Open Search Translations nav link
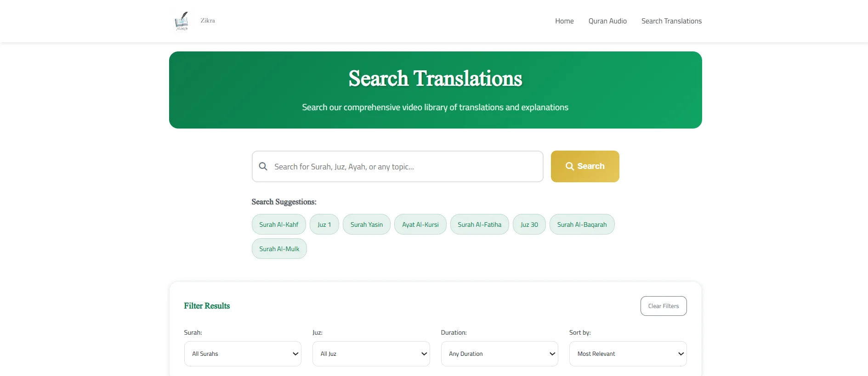868x376 pixels. pyautogui.click(x=671, y=21)
